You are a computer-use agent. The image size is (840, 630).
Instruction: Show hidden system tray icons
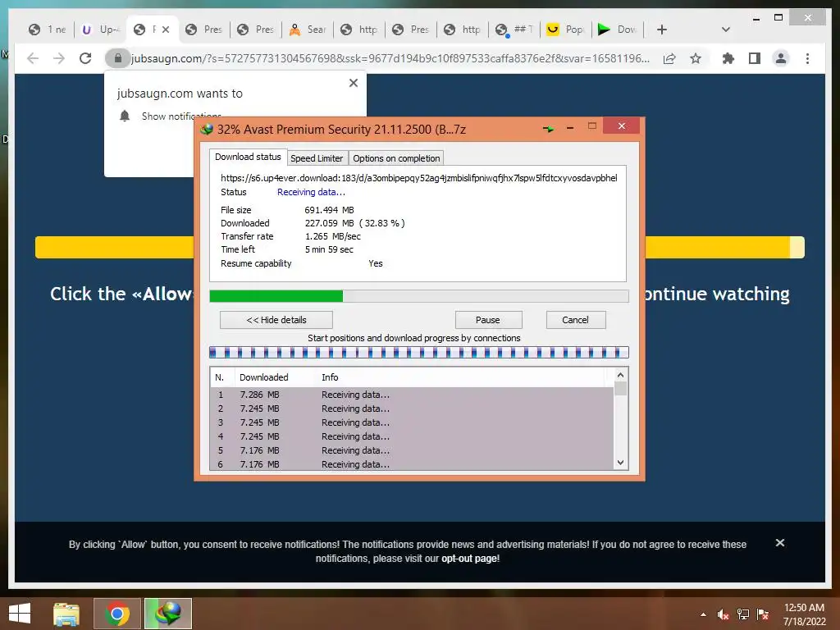[x=703, y=614]
